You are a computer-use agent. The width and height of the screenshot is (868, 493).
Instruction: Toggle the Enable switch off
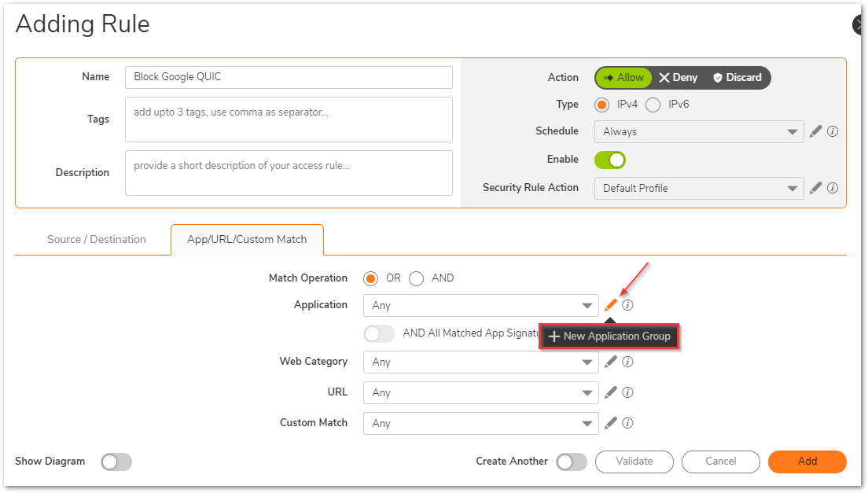point(610,160)
